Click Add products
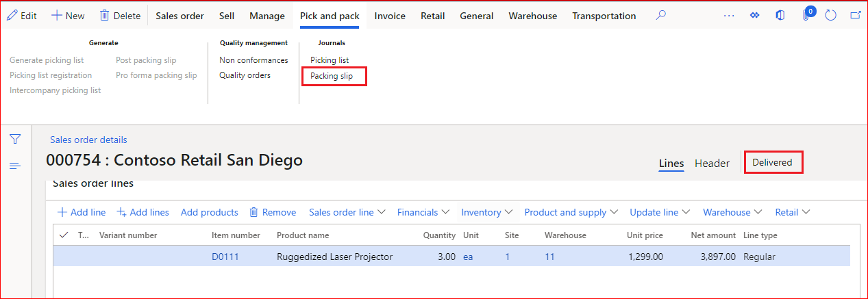Screen dimensions: 868x299 pos(210,212)
